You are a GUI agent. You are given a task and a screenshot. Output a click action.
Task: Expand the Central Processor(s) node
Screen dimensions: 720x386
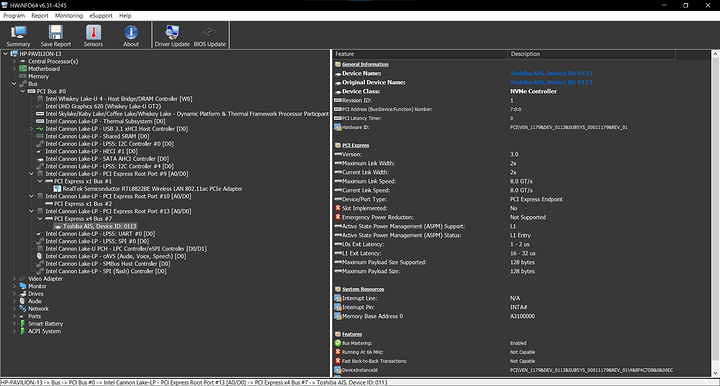tap(14, 61)
